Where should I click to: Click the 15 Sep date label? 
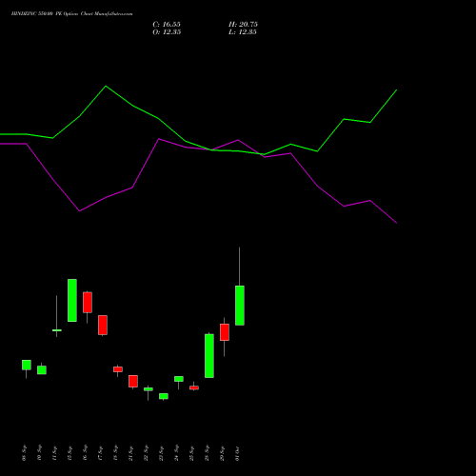70,453
